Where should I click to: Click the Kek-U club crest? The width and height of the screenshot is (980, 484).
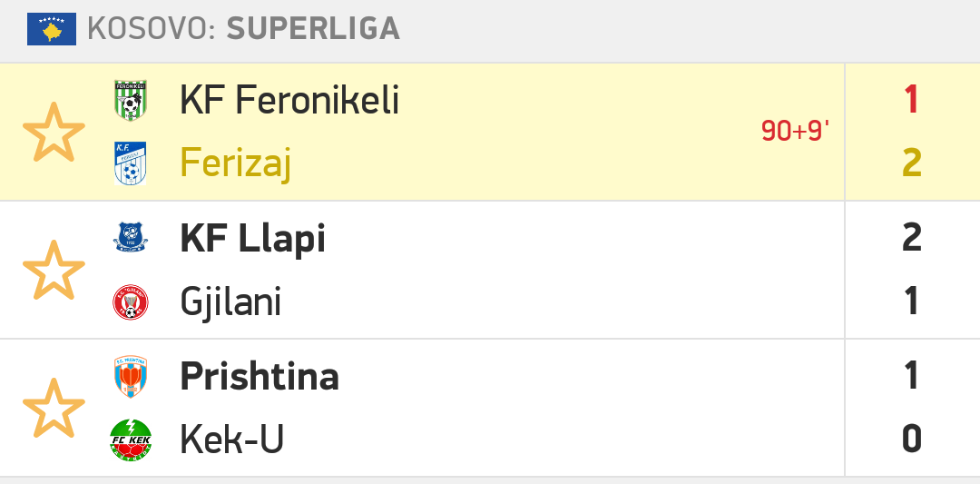131,440
